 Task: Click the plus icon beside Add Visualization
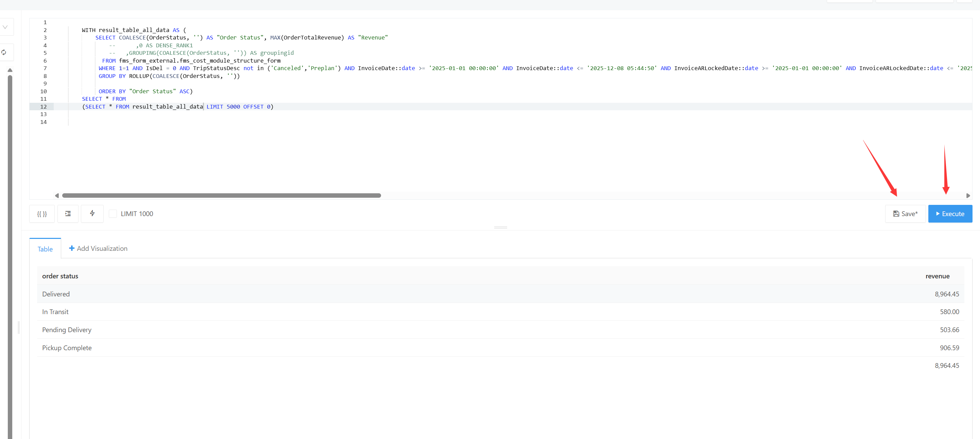click(72, 248)
